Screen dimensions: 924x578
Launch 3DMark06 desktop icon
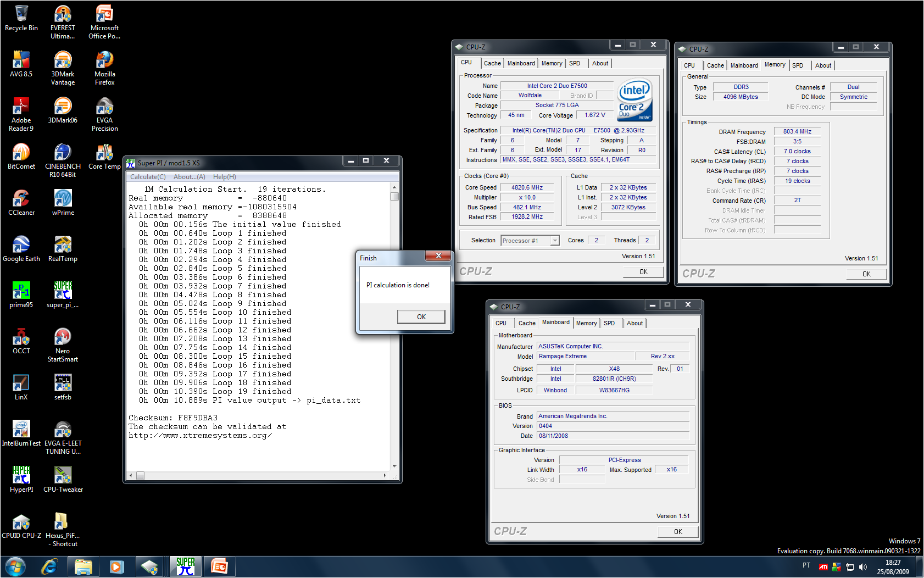tap(63, 110)
